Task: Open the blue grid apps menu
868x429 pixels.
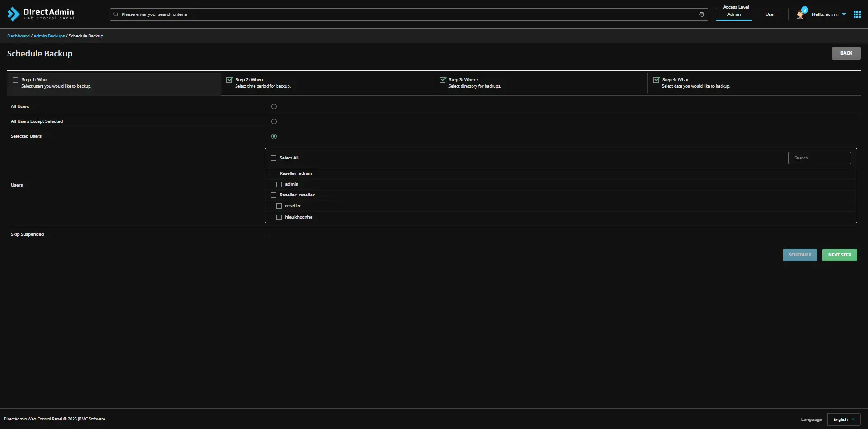Action: (857, 14)
